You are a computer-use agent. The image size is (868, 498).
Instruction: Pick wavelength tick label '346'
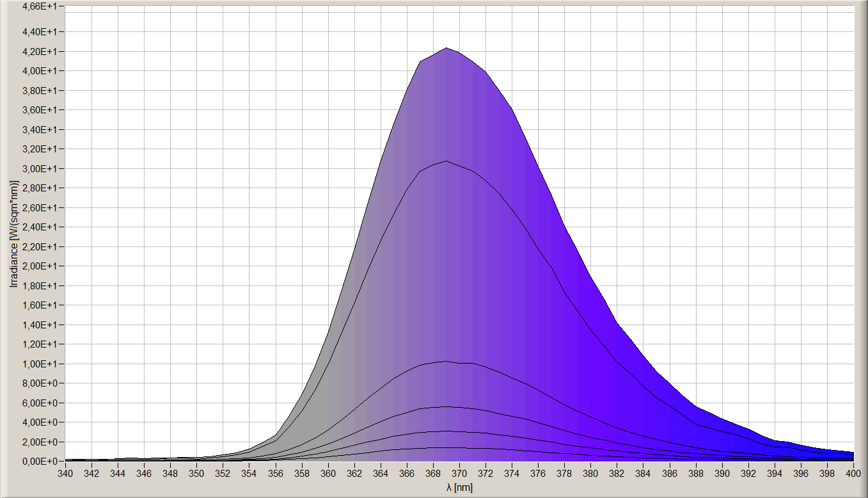click(144, 474)
